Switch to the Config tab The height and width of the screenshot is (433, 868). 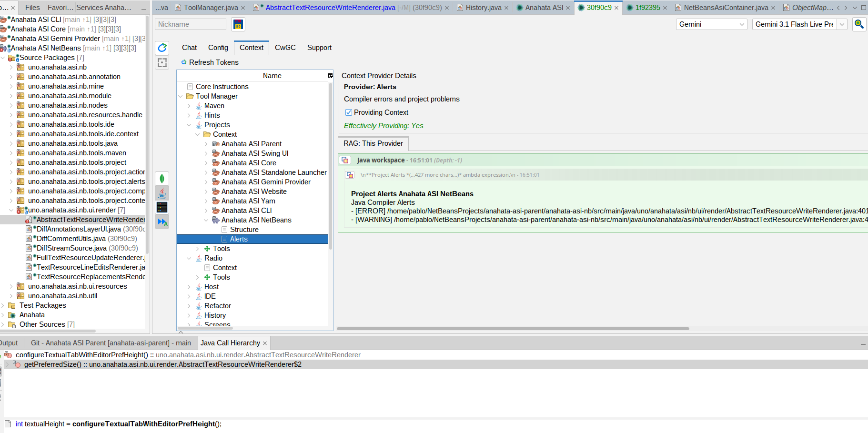click(218, 48)
